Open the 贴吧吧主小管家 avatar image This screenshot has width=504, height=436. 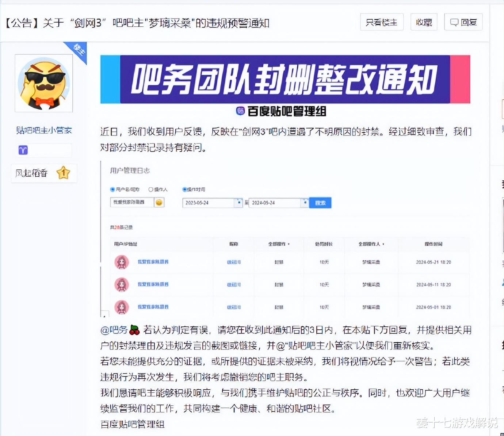[x=44, y=83]
